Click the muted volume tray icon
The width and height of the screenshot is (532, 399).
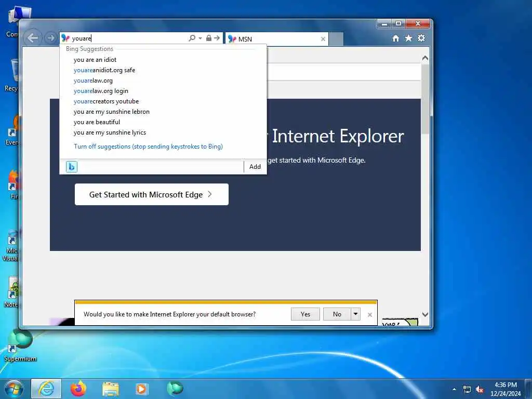(480, 390)
